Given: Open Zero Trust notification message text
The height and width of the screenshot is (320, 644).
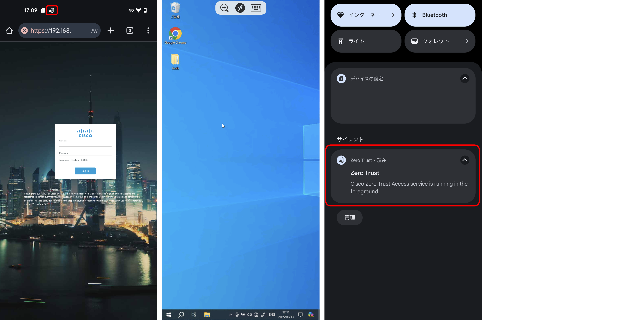Looking at the screenshot, I should point(409,187).
